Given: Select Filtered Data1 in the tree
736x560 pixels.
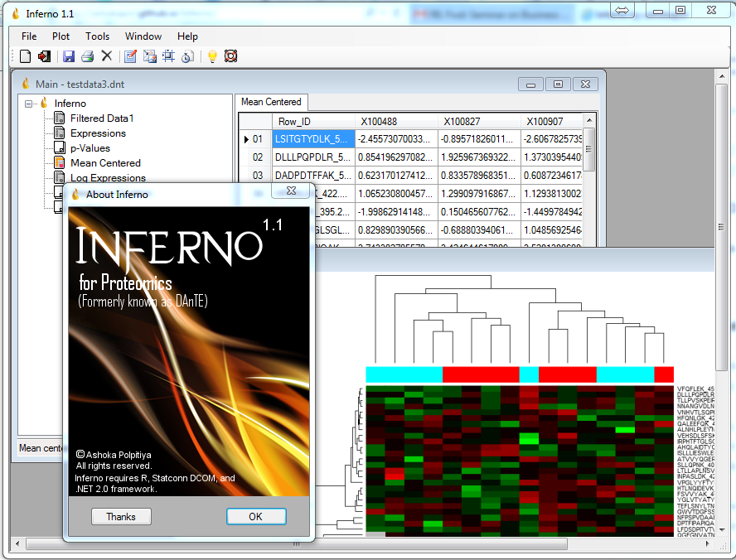Looking at the screenshot, I should (x=102, y=118).
